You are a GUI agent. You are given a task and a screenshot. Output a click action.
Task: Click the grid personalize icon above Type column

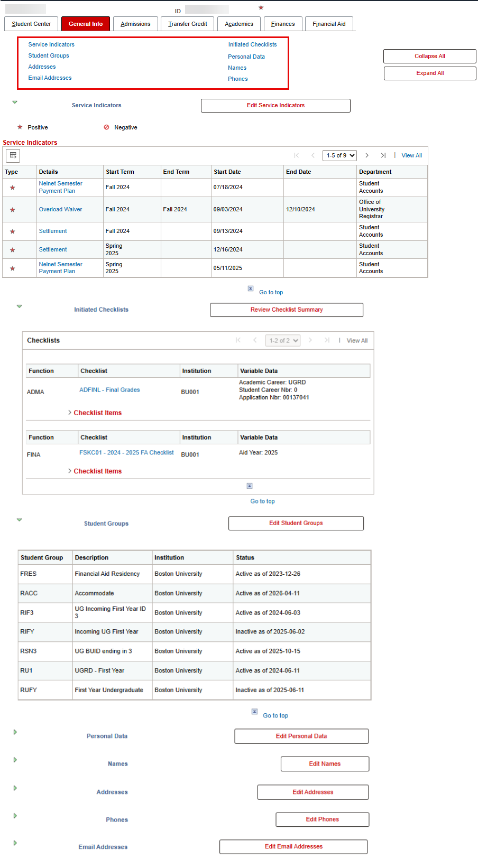click(x=13, y=155)
